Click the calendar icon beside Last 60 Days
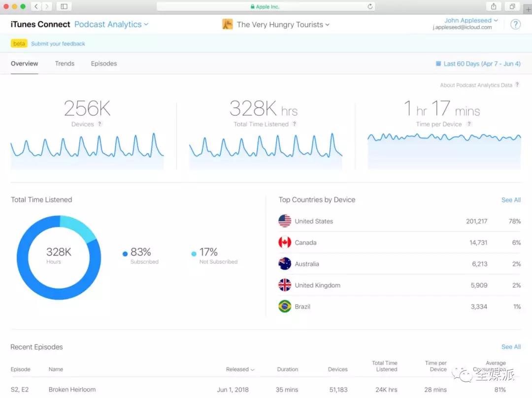The height and width of the screenshot is (398, 532). pos(438,64)
